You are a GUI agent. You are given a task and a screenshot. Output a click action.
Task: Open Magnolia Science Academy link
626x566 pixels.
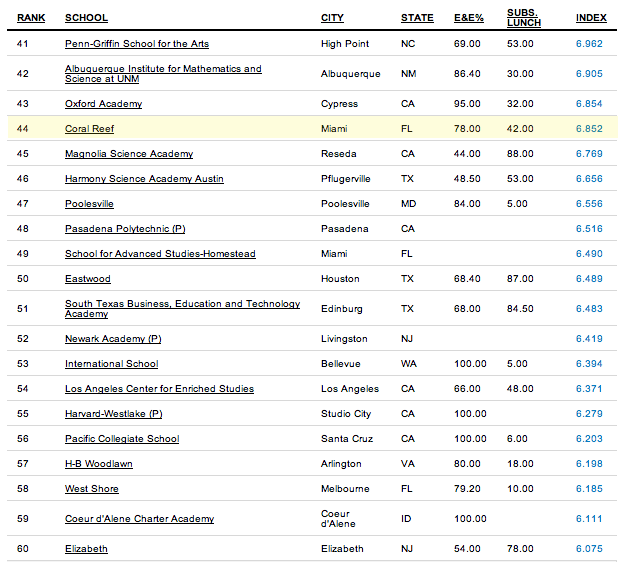coord(129,154)
